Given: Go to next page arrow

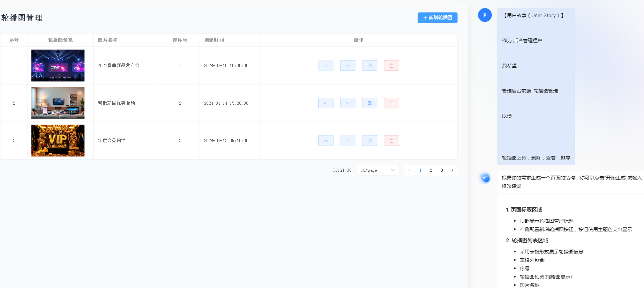Looking at the screenshot, I should pos(452,170).
